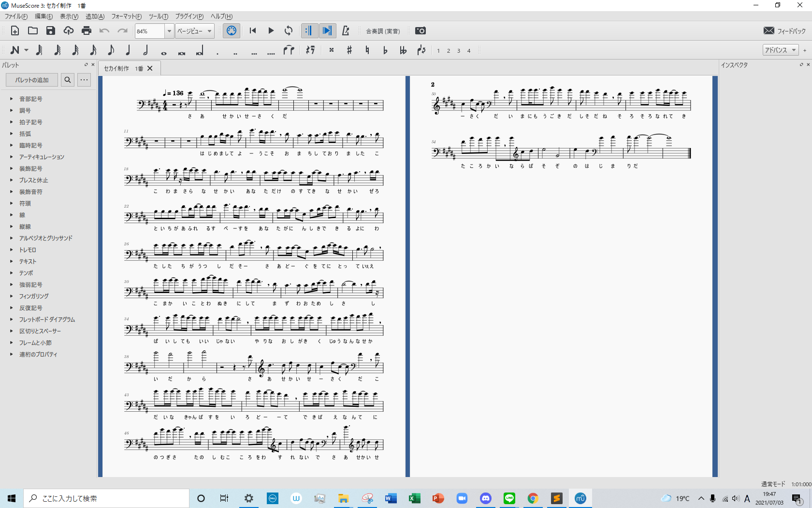This screenshot has height=508, width=812.
Task: Select voice 3 button
Action: coord(459,50)
